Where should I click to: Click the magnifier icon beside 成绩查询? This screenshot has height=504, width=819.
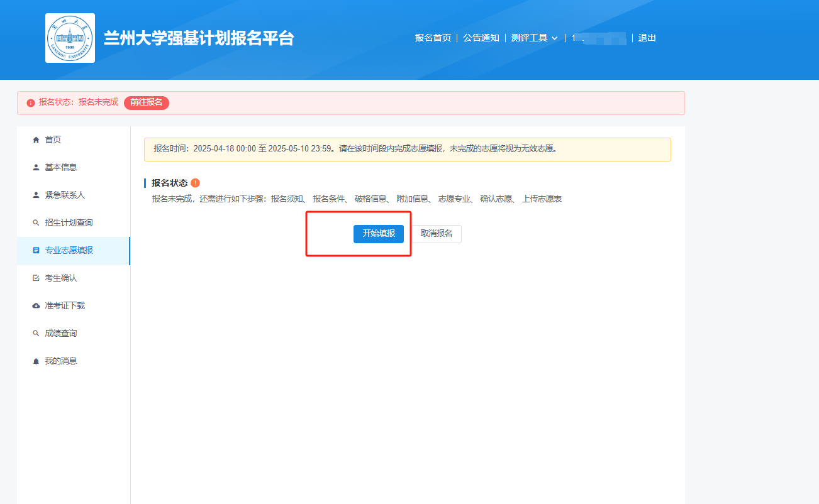click(36, 334)
